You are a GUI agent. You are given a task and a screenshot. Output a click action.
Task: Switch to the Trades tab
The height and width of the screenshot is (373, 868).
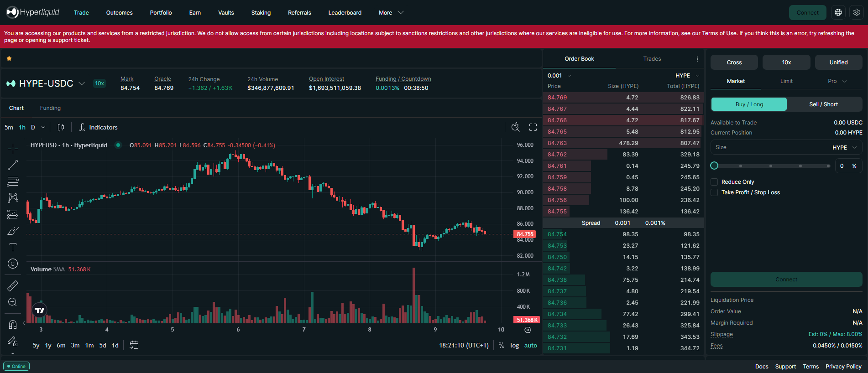(652, 59)
